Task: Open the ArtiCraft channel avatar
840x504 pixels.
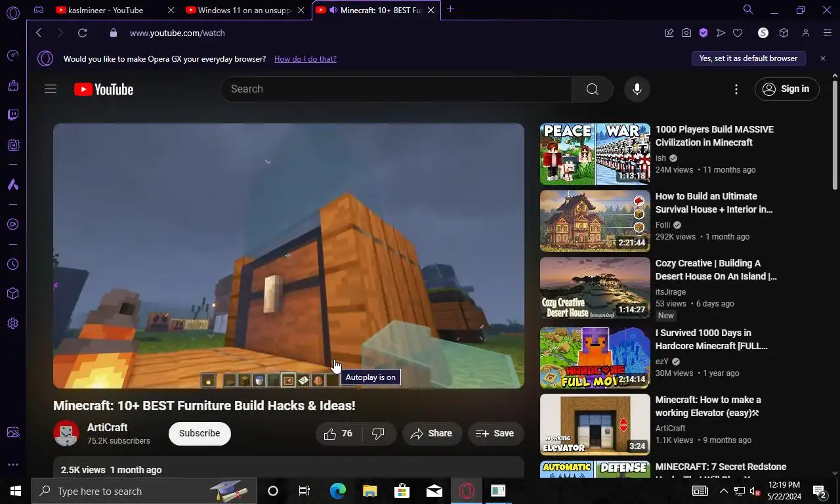Action: [x=66, y=433]
